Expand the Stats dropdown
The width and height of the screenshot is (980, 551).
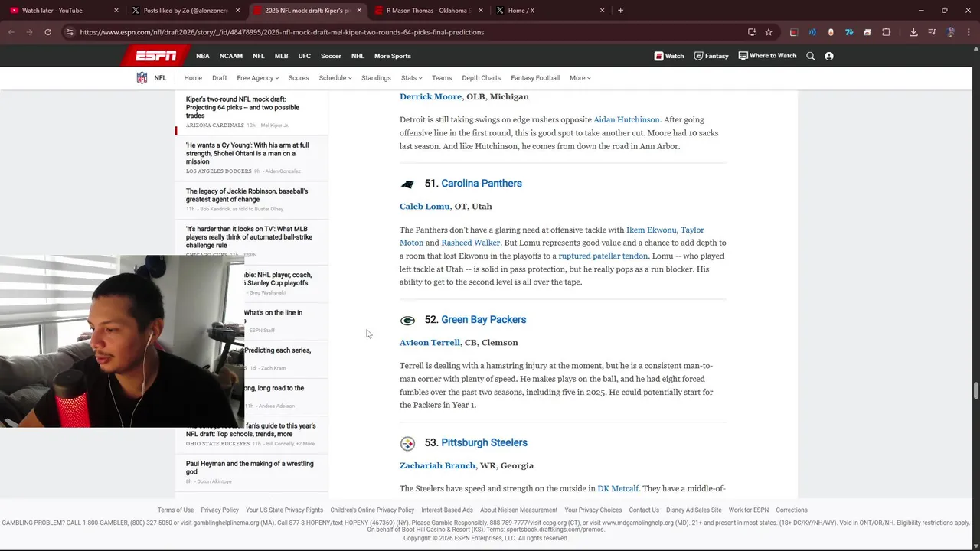(411, 78)
